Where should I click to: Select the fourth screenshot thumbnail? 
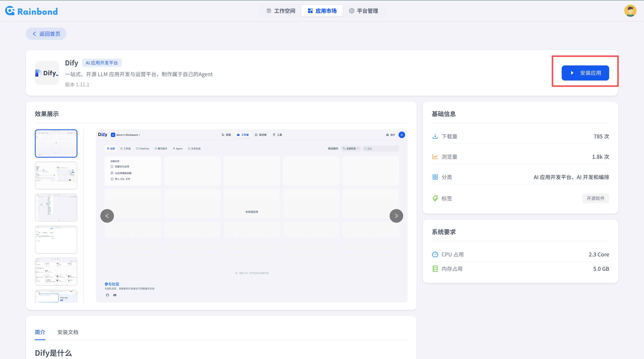[x=56, y=240]
